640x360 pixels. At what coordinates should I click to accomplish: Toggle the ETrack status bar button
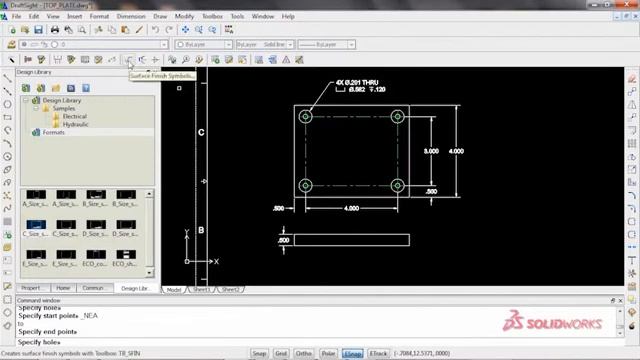pos(378,353)
